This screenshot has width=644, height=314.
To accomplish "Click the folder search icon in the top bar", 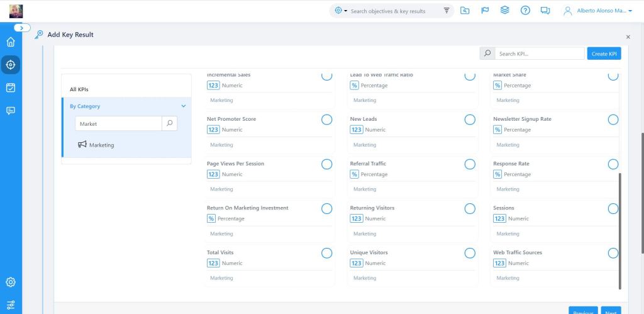I will pyautogui.click(x=465, y=11).
